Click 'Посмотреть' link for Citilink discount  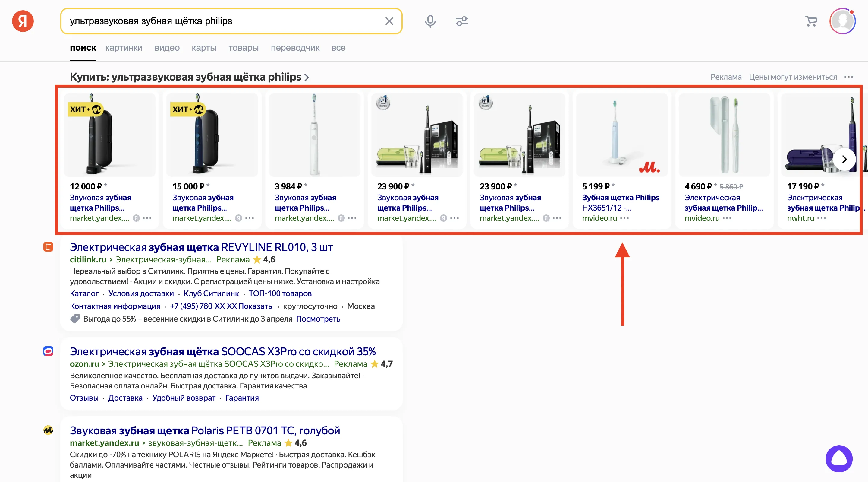point(318,319)
